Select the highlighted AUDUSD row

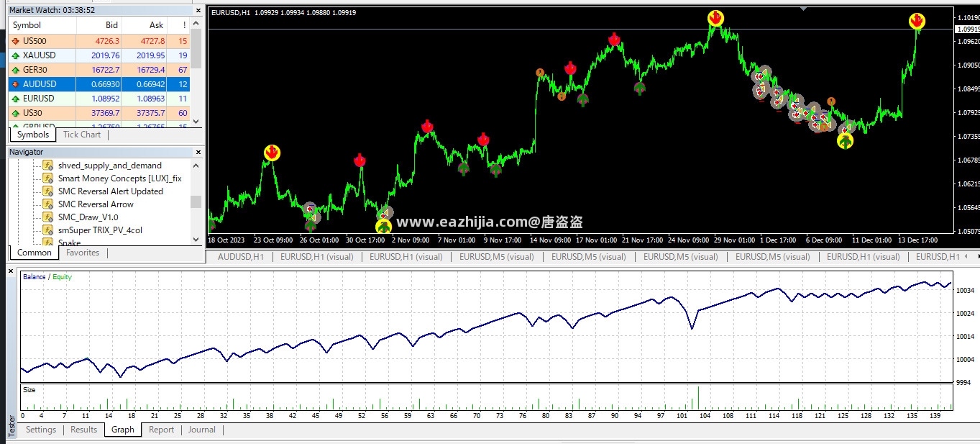pyautogui.click(x=99, y=84)
